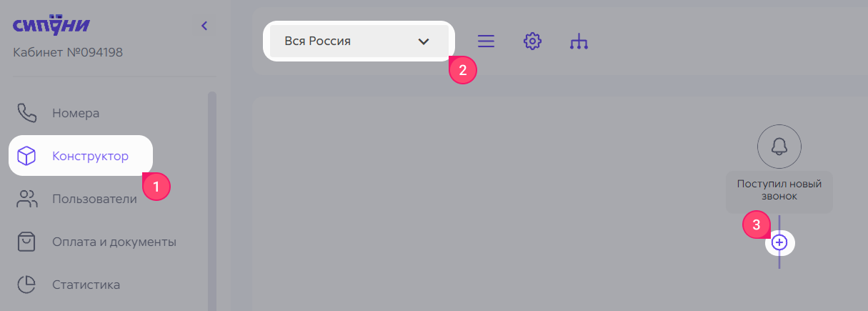Go to Пользователи in the sidebar
868x311 pixels.
94,199
